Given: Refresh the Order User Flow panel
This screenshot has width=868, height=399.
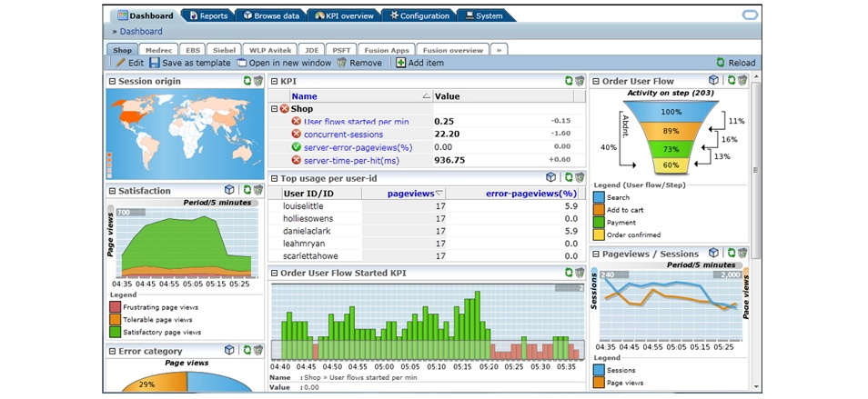Looking at the screenshot, I should coord(732,81).
